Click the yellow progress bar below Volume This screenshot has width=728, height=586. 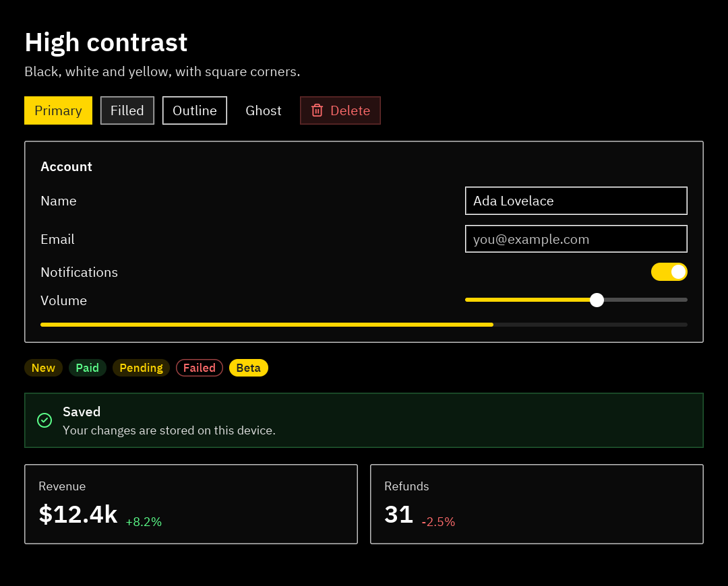tap(364, 325)
